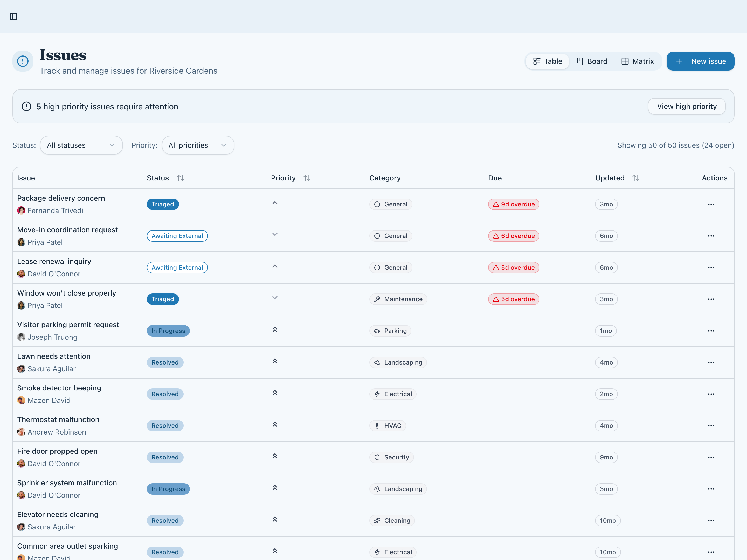
Task: Open actions menu for Lease renewal inquiry
Action: [711, 267]
